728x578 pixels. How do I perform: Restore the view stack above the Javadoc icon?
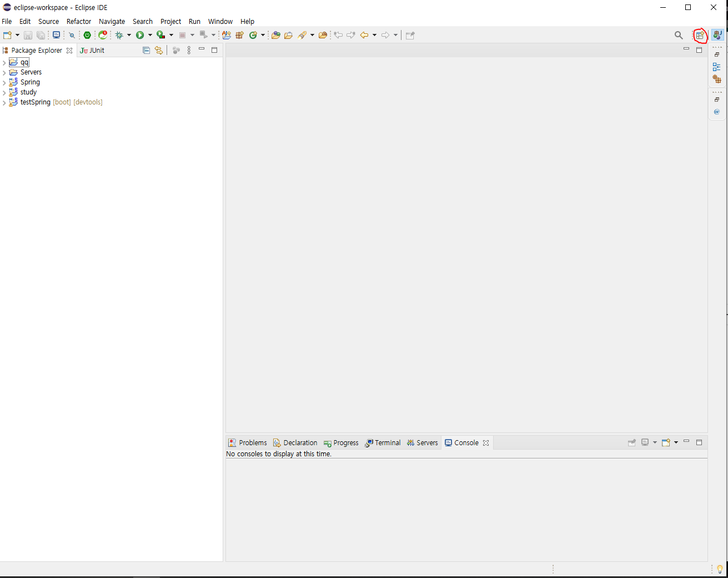(717, 99)
